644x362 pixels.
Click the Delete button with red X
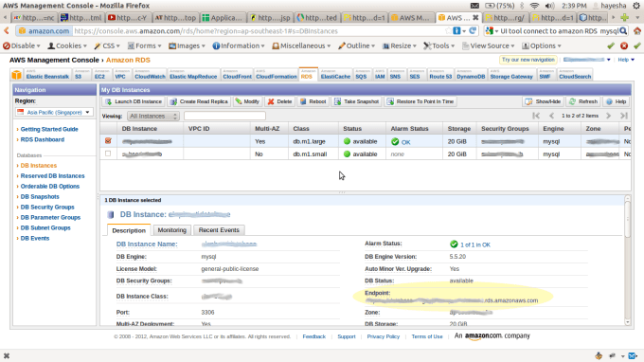click(x=279, y=101)
